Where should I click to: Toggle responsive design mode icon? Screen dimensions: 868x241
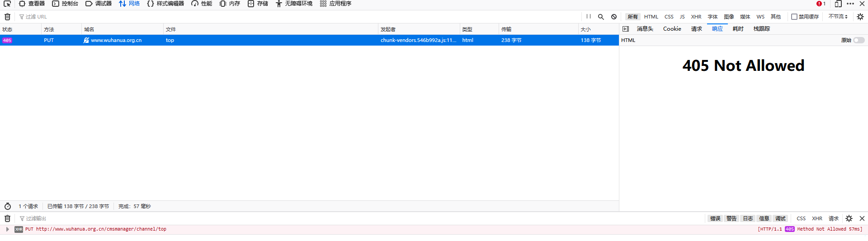coord(838,4)
